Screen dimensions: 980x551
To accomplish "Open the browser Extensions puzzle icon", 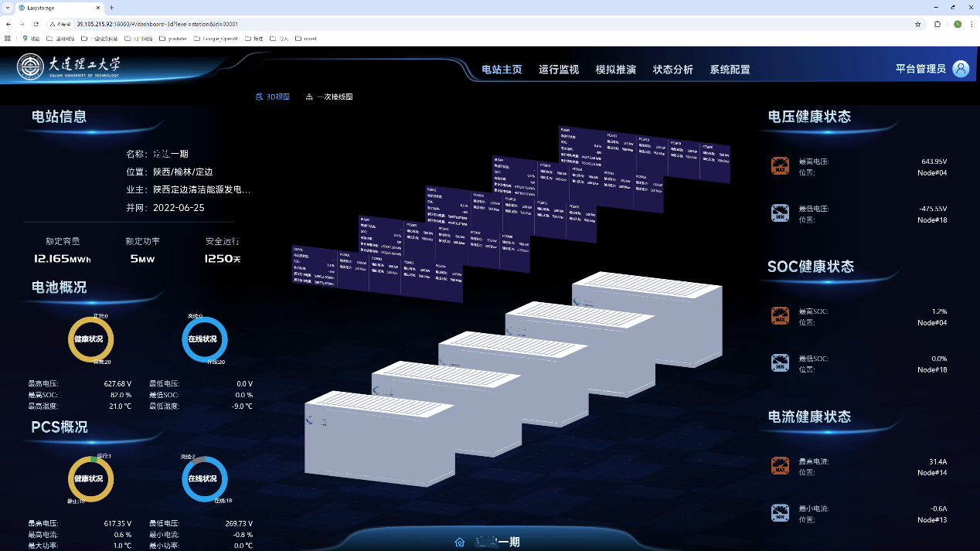I will pyautogui.click(x=937, y=24).
